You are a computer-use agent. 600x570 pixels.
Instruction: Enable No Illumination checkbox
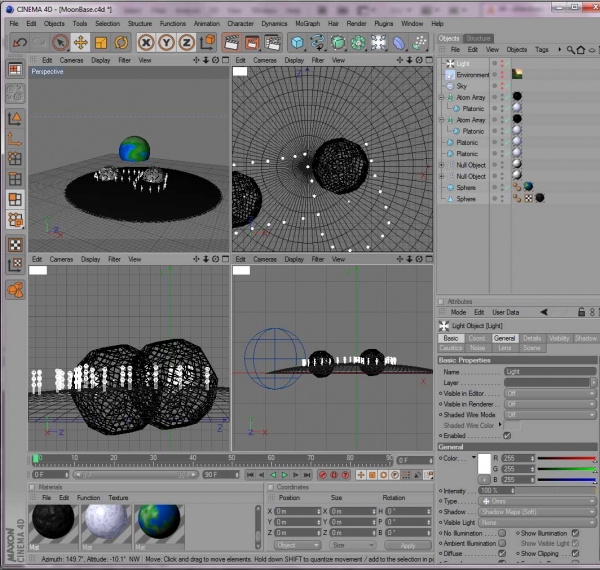click(502, 533)
